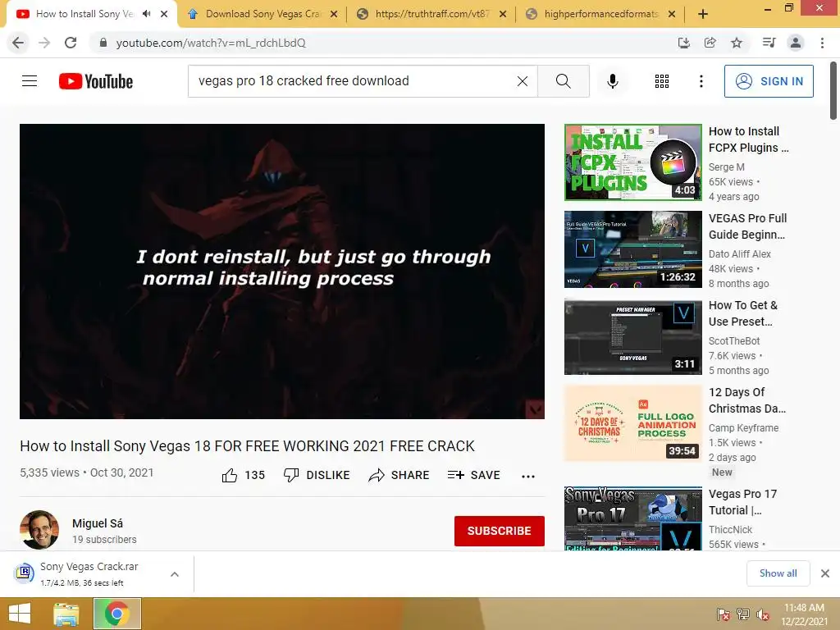Screen dimensions: 840x630
Task: Save the video to a playlist
Action: 473,475
